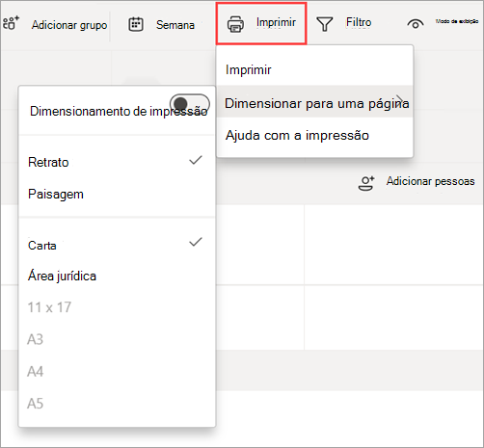
Task: Select Paisagem orientation
Action: (117, 194)
